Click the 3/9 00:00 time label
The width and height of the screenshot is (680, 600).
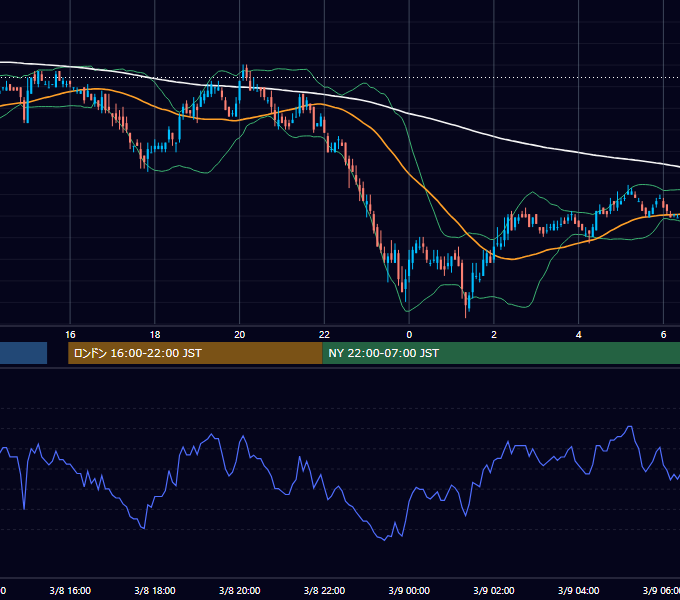click(409, 590)
